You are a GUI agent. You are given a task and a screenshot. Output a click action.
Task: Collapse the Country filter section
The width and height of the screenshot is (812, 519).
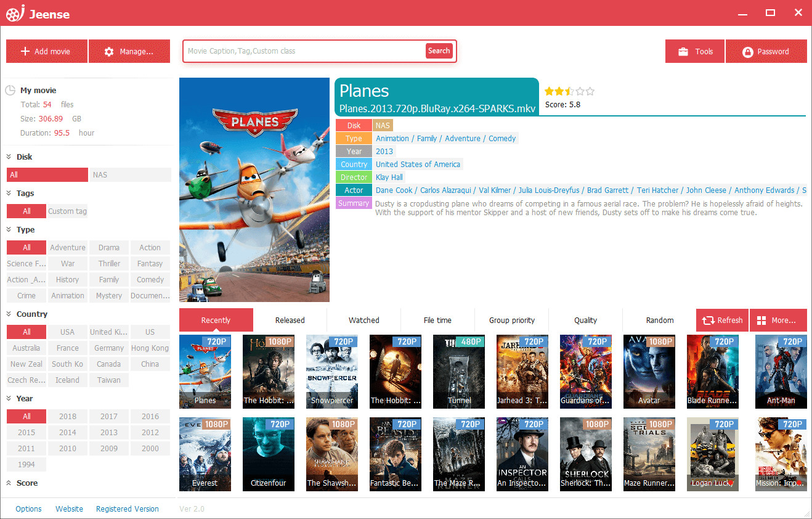[x=10, y=314]
